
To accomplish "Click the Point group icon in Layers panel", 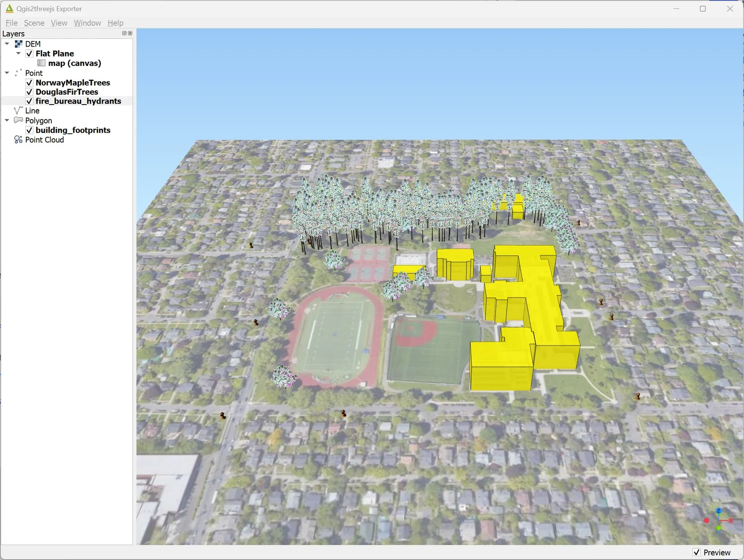I will tap(18, 73).
